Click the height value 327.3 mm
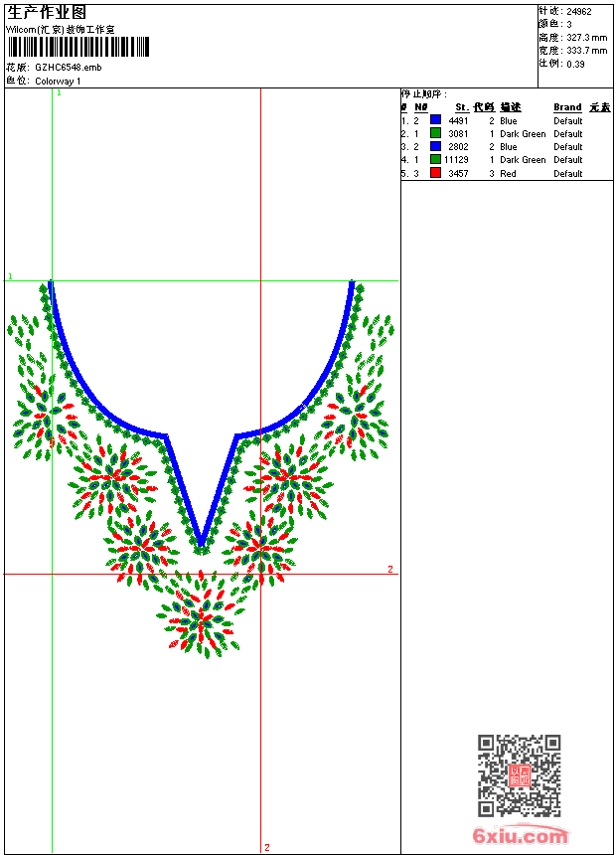This screenshot has height=855, width=616. [x=586, y=37]
